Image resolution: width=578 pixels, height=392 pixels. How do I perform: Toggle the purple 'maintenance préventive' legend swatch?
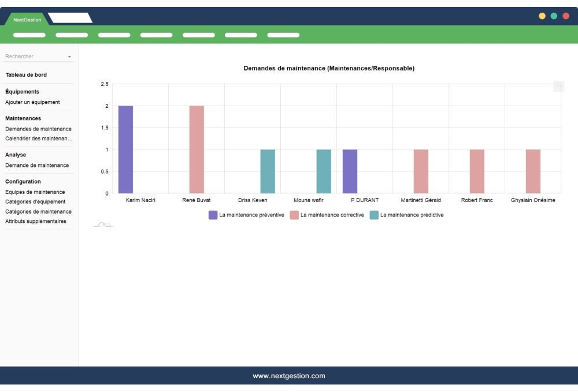[213, 215]
